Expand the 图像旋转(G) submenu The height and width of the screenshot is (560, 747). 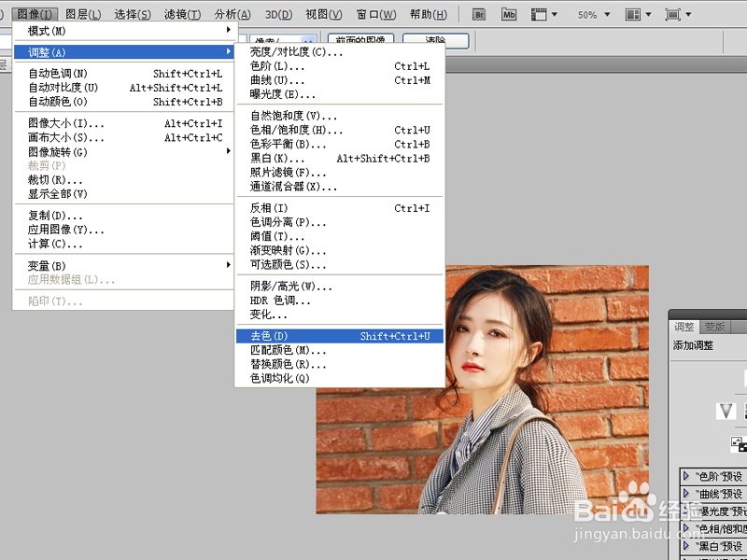tap(123, 152)
